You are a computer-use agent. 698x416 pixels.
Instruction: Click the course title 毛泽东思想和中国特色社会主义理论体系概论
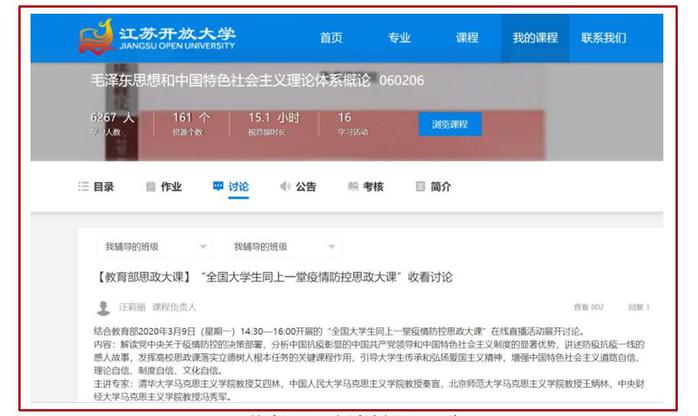[231, 81]
